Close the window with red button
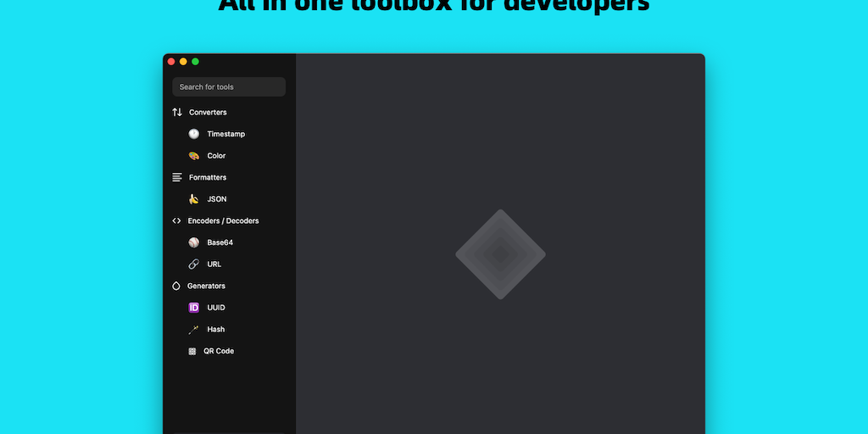The height and width of the screenshot is (434, 868). click(171, 61)
